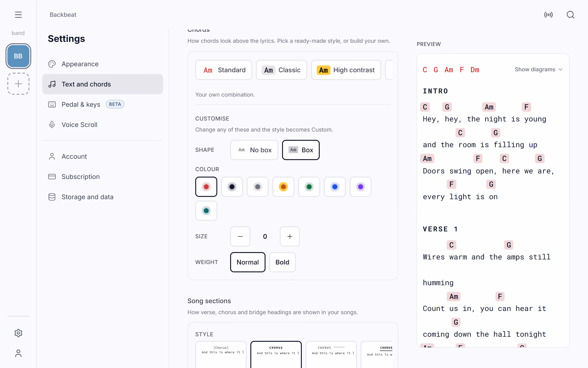588x368 pixels.
Task: Click the Backbeat title text
Action: coord(63,15)
